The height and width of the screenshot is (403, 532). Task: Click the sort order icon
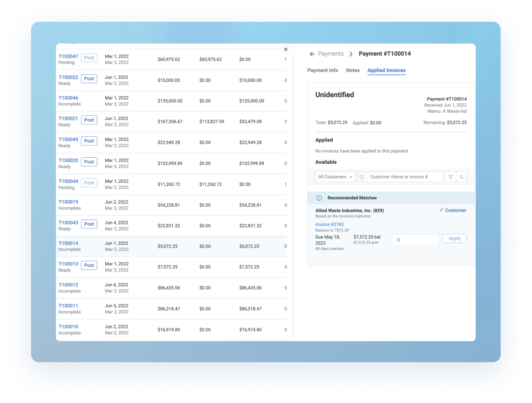(461, 177)
